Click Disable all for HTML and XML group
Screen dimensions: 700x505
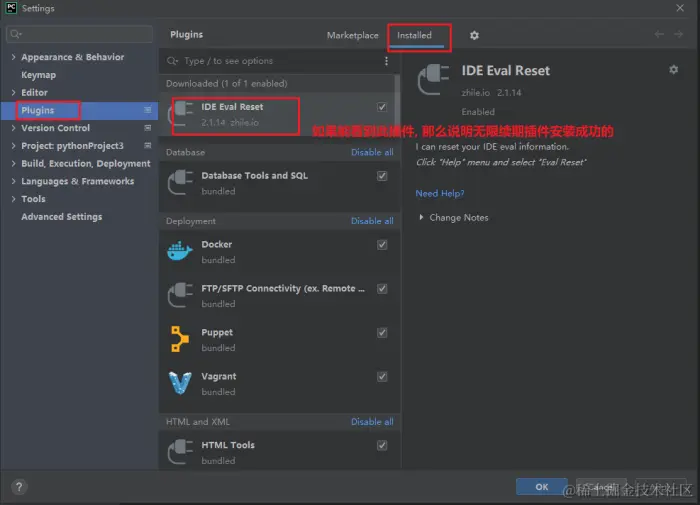point(372,422)
